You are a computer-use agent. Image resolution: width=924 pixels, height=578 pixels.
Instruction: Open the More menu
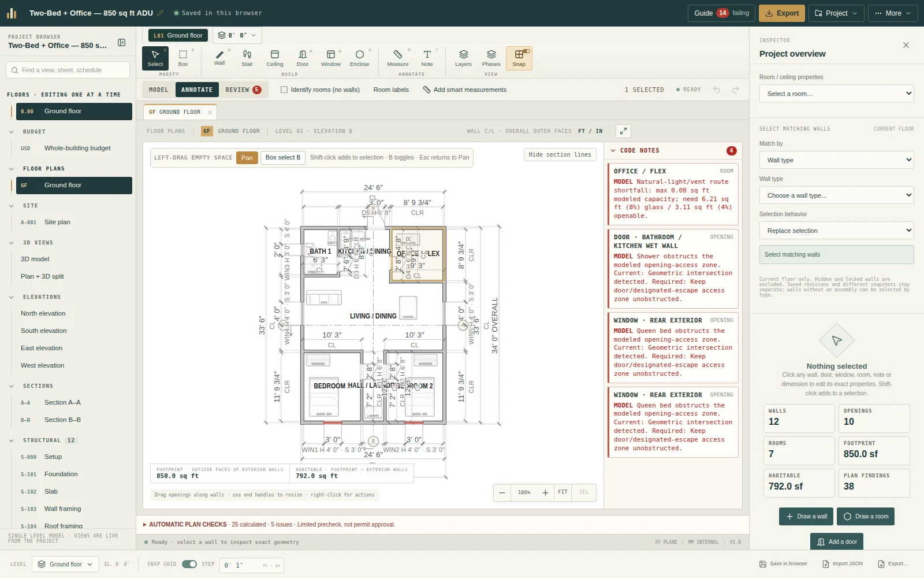pos(893,13)
